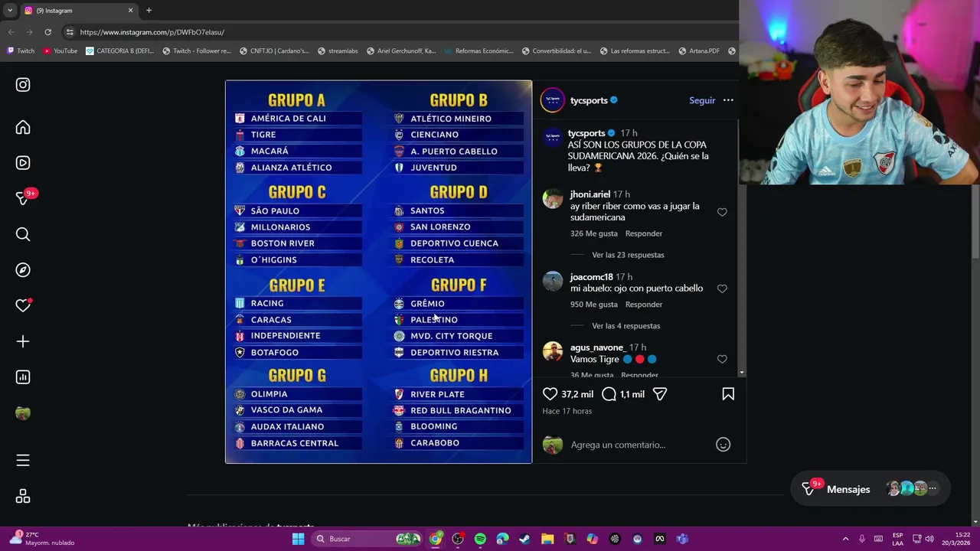Screen dimensions: 980x551
Task: Open Microsoft Teams from taskbar
Action: point(682,539)
